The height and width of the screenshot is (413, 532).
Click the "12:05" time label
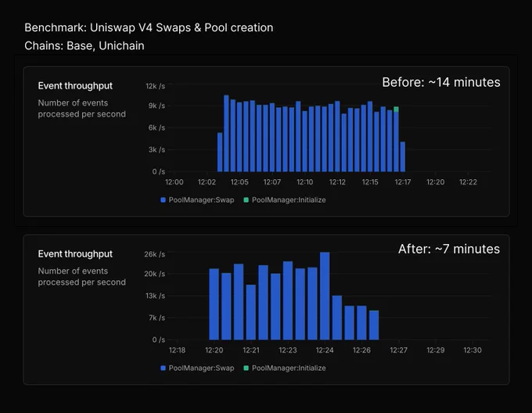click(x=239, y=182)
